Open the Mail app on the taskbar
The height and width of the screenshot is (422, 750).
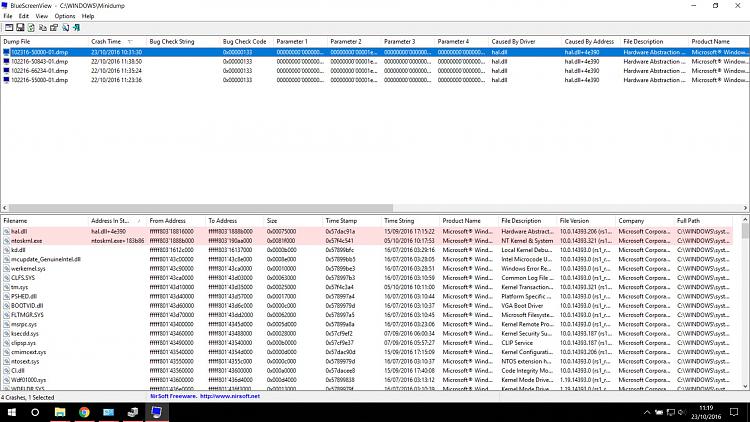109,412
